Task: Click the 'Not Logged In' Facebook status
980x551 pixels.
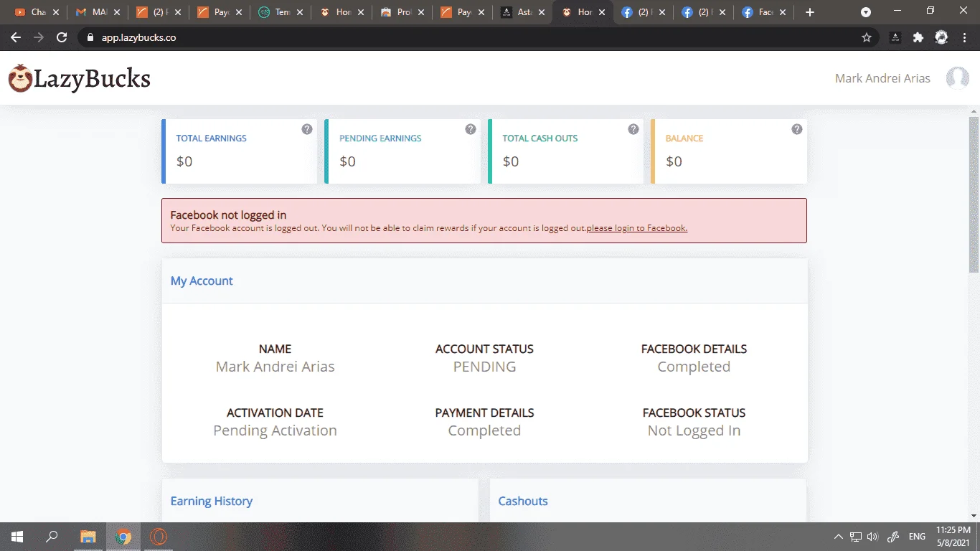Action: [694, 430]
